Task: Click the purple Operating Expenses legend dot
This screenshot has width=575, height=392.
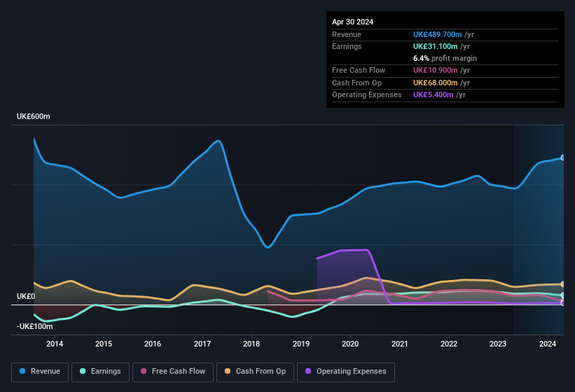Action: coord(309,371)
